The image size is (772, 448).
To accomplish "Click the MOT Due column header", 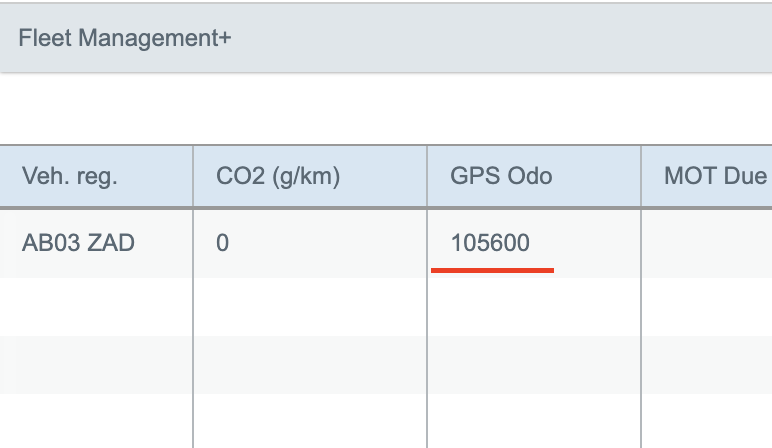I will pos(715,177).
